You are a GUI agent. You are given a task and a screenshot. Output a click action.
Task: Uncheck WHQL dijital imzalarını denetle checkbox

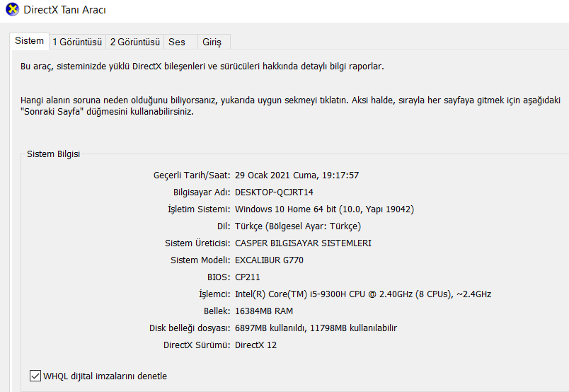(x=35, y=376)
